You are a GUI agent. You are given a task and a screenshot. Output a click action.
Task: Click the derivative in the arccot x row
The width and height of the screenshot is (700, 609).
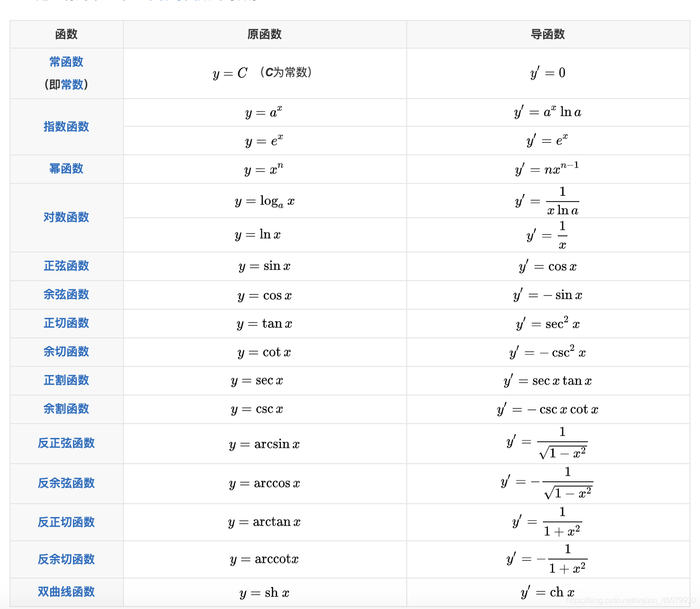(x=547, y=559)
